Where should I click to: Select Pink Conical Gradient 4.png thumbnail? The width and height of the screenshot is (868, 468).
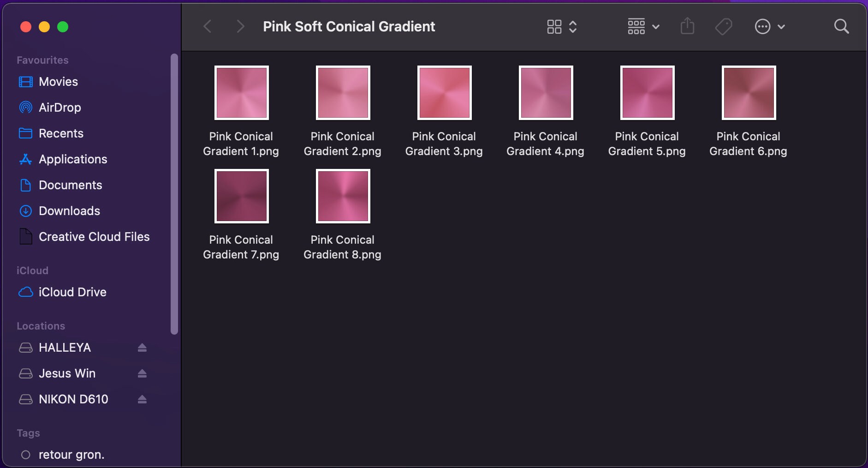tap(546, 93)
